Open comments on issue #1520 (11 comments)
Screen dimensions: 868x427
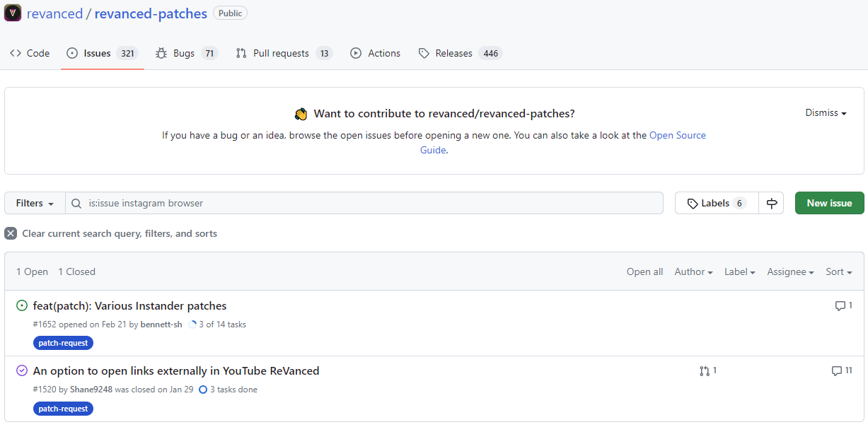[x=842, y=370]
